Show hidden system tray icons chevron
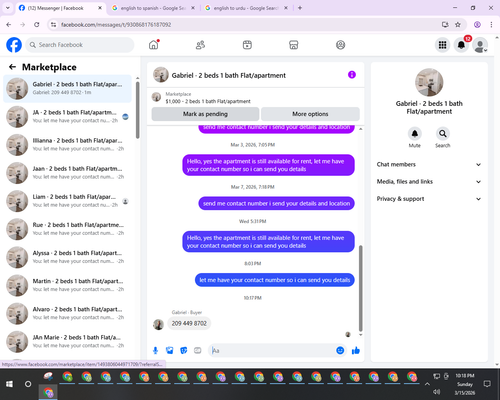 (427, 384)
